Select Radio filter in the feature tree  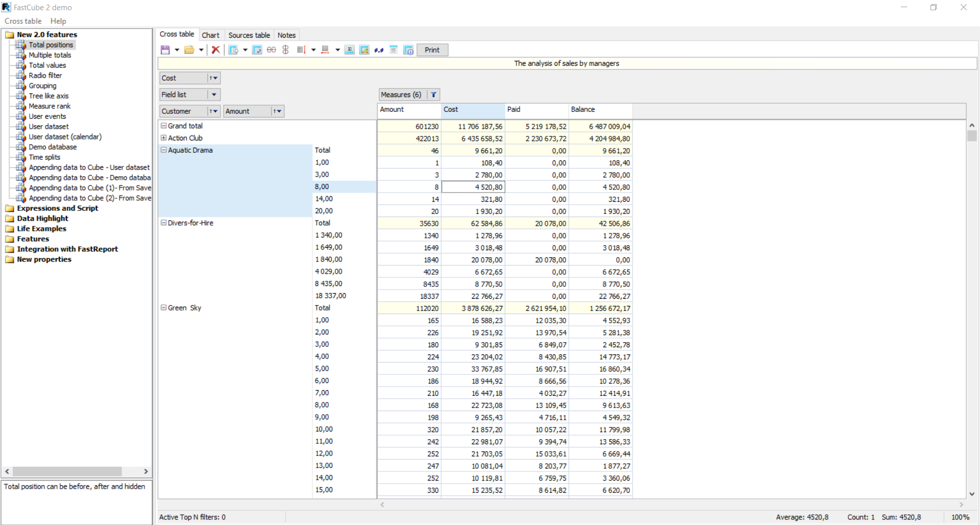point(45,76)
